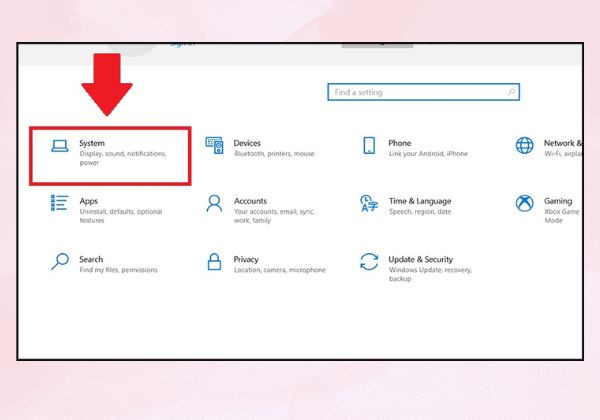Click 'Bluetooth, printers, mouse' description

tap(274, 154)
